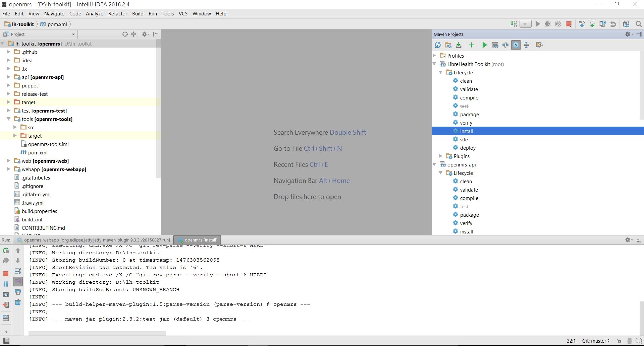Toggle soft wraps in console

coord(18,271)
